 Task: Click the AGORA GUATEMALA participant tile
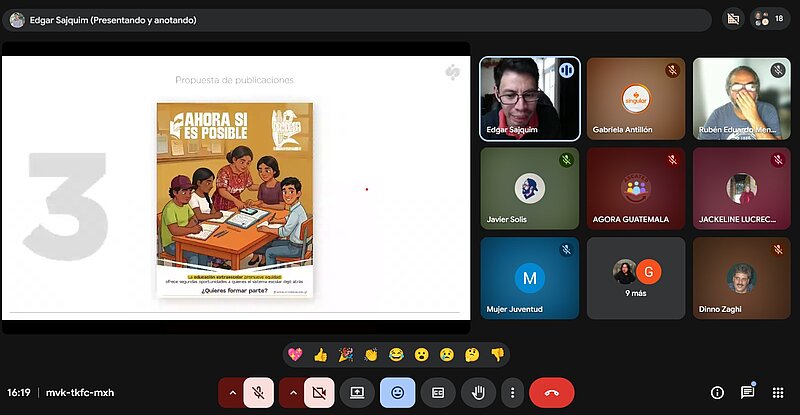[x=636, y=189]
